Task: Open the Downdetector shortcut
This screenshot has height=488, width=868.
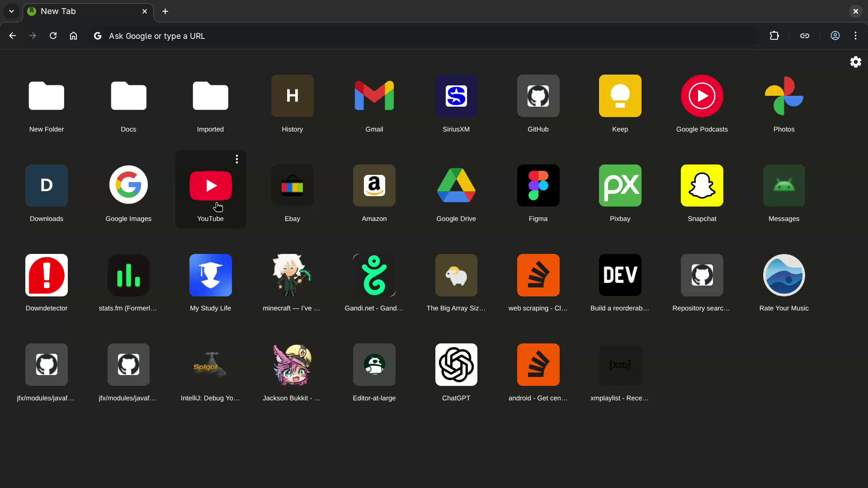Action: point(47,275)
